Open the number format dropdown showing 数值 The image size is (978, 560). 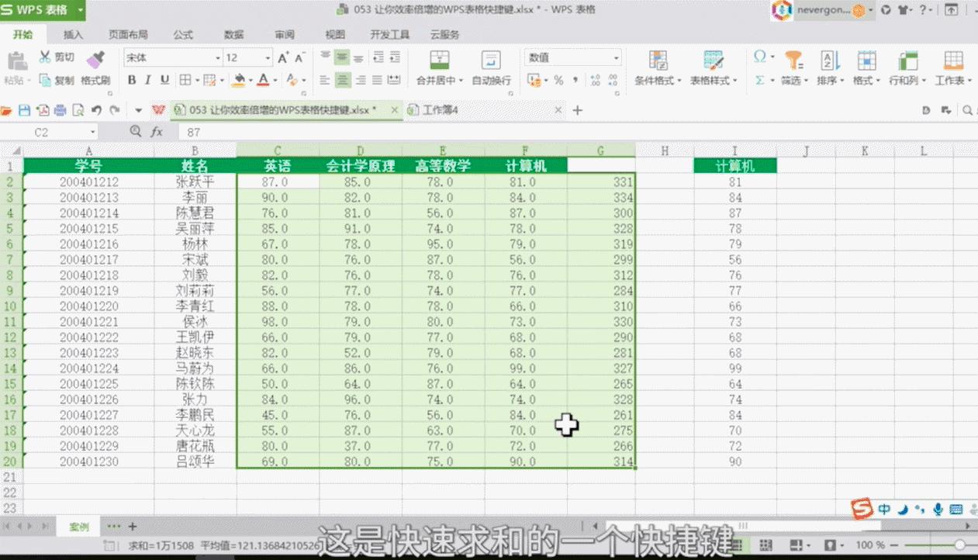pyautogui.click(x=573, y=57)
